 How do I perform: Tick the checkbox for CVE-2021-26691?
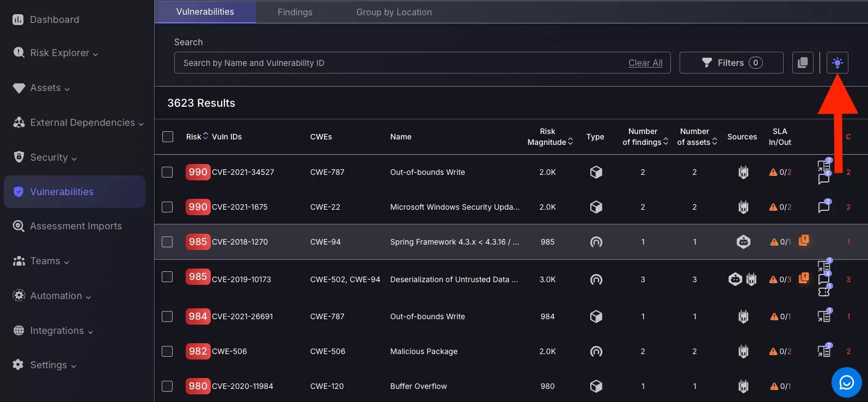pyautogui.click(x=167, y=316)
